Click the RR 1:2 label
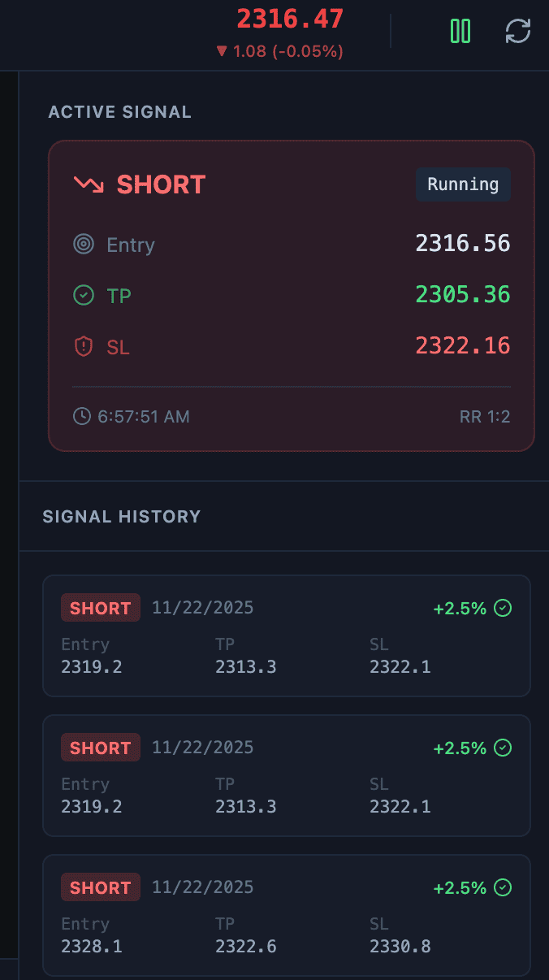 coord(485,416)
